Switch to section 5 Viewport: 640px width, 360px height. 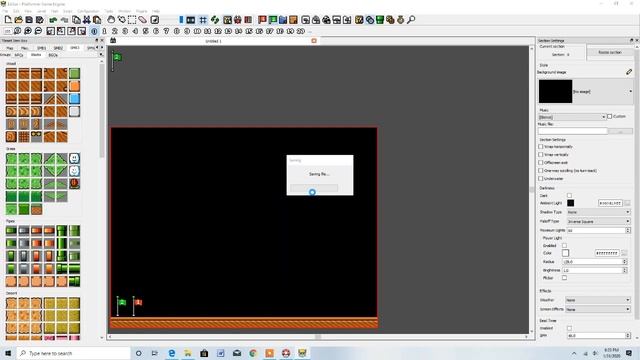coord(146,31)
